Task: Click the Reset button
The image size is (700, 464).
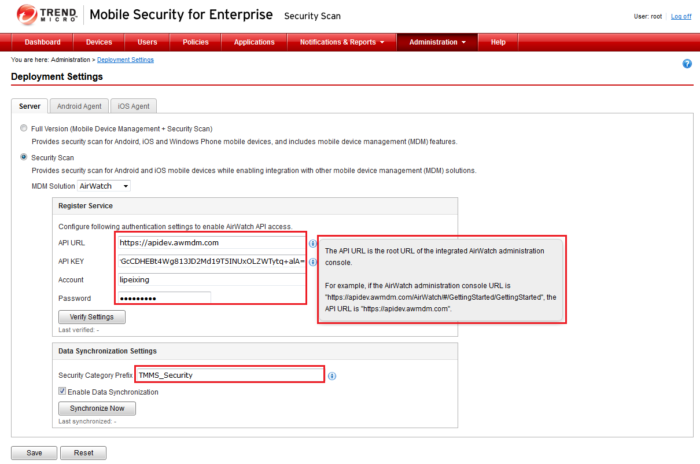Action: (83, 453)
